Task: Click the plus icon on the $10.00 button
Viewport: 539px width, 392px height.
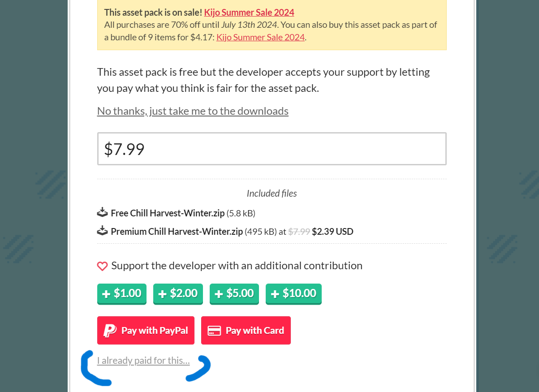Action: click(x=275, y=294)
